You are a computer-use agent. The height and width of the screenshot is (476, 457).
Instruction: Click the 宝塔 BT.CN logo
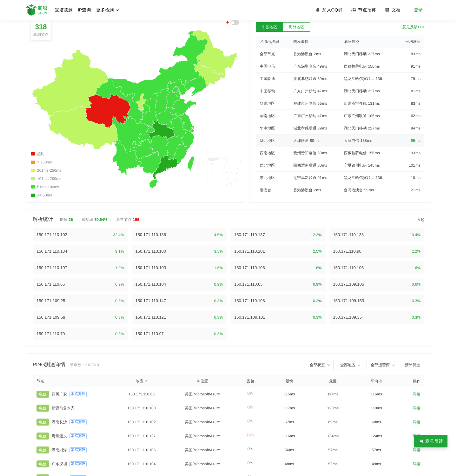(37, 10)
